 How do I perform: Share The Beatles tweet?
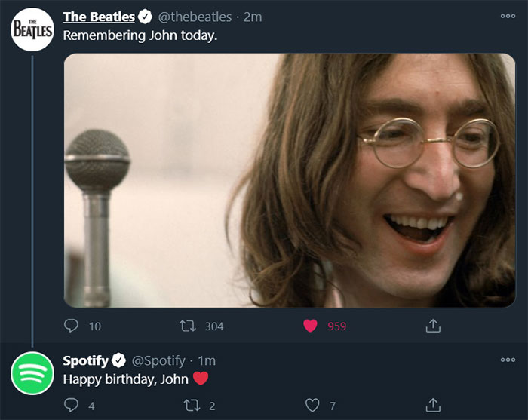[x=433, y=326]
